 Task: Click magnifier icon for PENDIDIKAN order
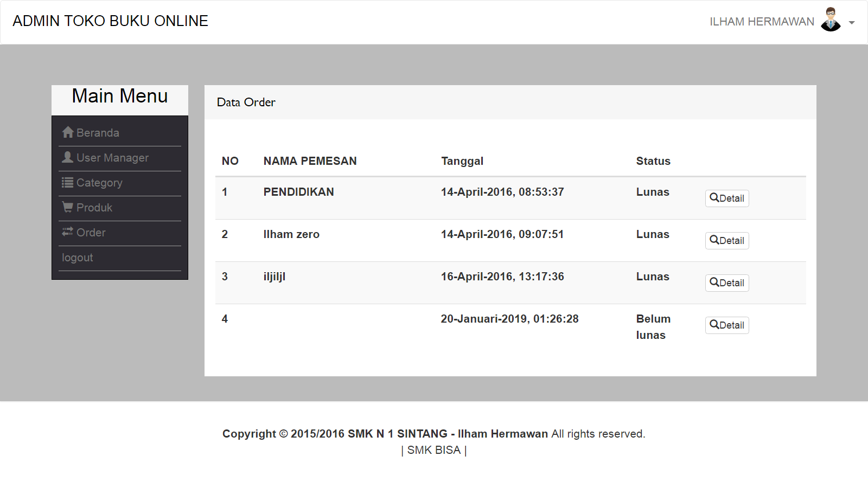pos(714,197)
